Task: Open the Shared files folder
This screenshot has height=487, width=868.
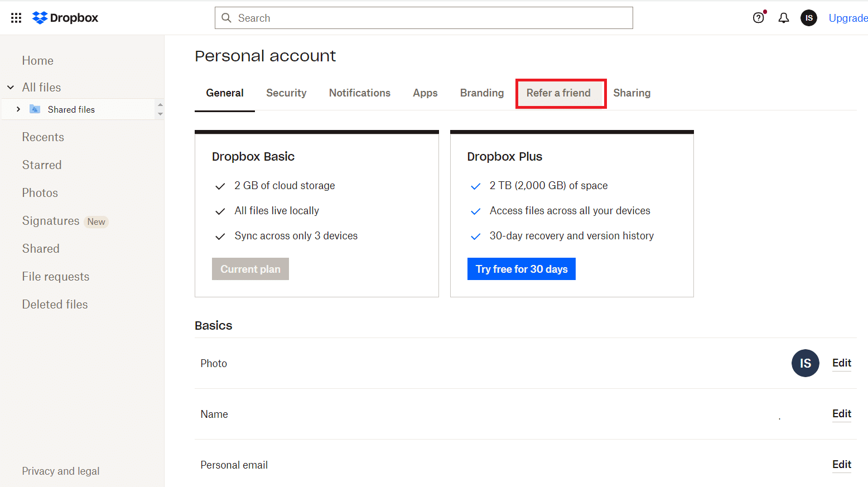Action: pyautogui.click(x=71, y=109)
